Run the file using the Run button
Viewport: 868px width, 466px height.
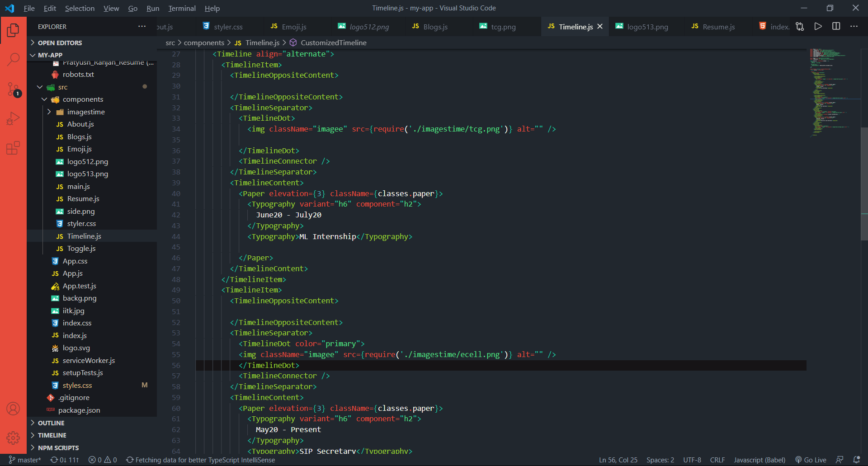[818, 26]
